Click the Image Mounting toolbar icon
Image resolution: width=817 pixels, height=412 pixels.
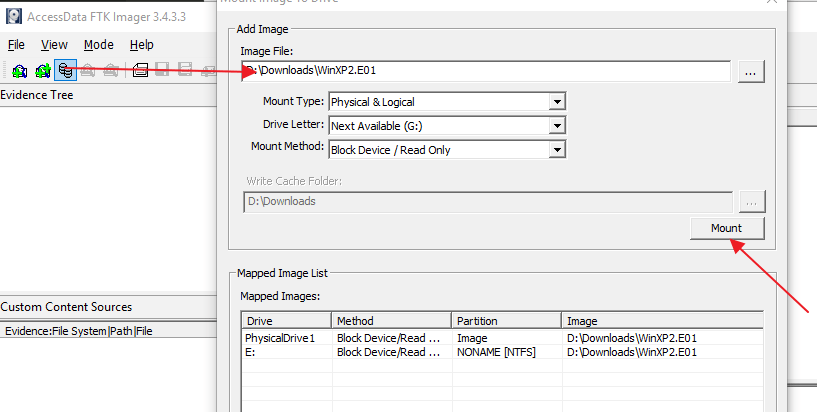coord(66,70)
